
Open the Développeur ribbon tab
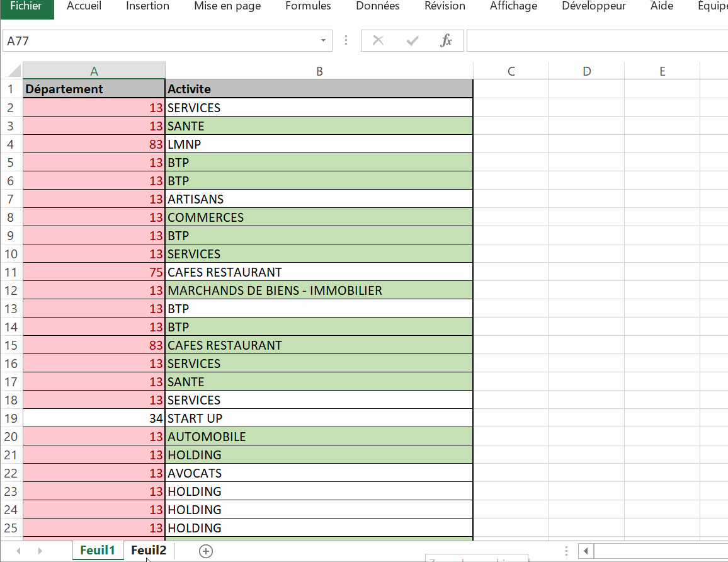pos(594,6)
